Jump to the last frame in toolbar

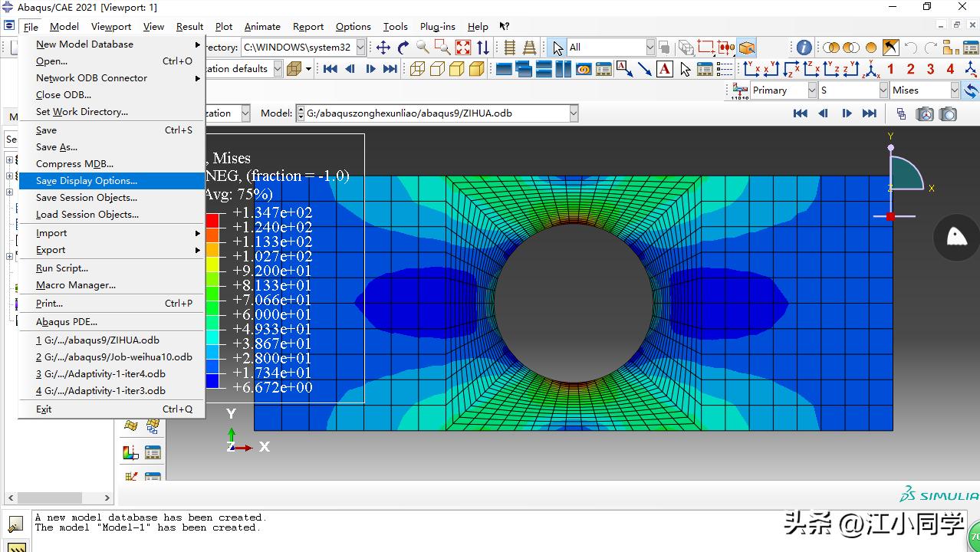pos(390,69)
